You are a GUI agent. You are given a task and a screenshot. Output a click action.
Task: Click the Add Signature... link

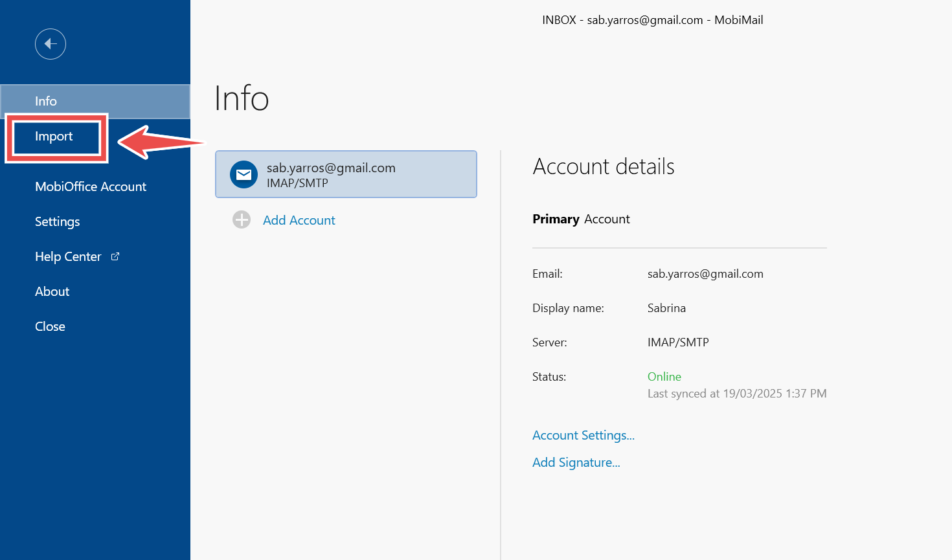pos(576,462)
